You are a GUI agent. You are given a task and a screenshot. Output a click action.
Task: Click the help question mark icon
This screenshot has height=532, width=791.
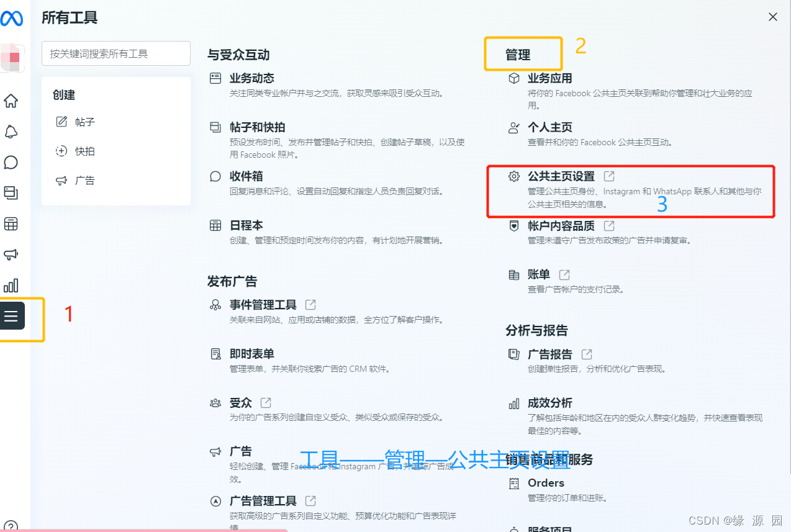pos(11,526)
